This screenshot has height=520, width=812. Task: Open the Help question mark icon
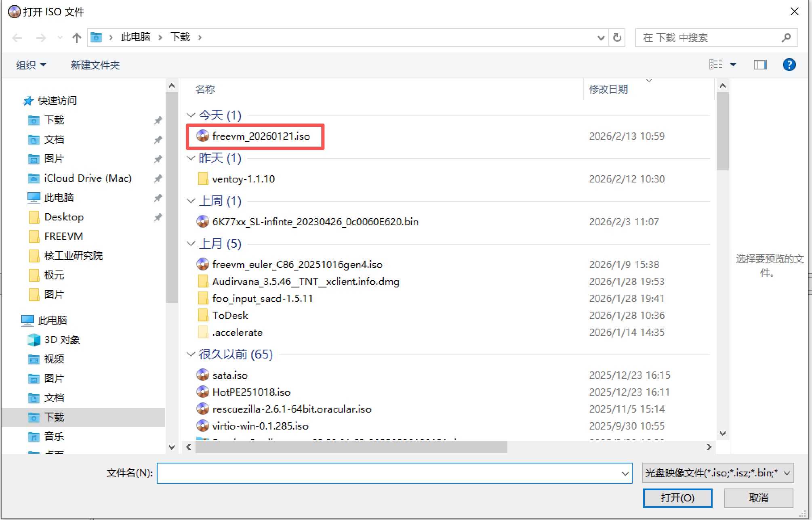coord(789,65)
